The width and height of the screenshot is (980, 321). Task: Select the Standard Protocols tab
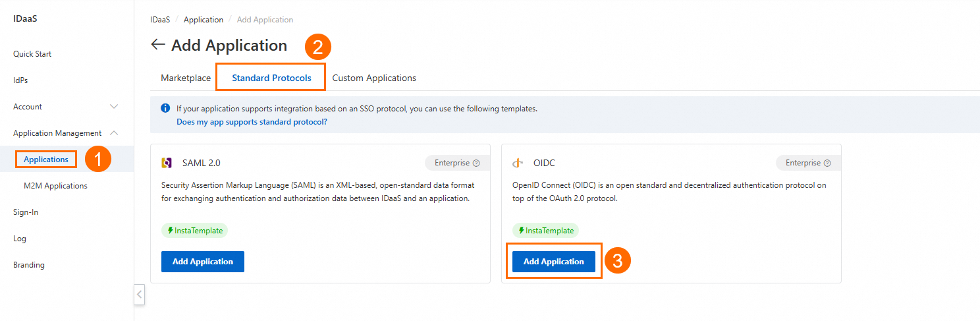click(271, 78)
